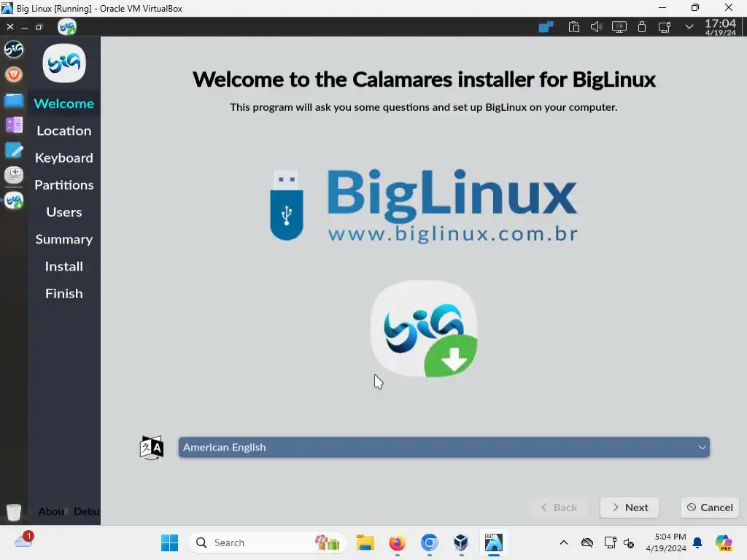Select the Users step in the sidebar
Image resolution: width=747 pixels, height=560 pixels.
(64, 212)
